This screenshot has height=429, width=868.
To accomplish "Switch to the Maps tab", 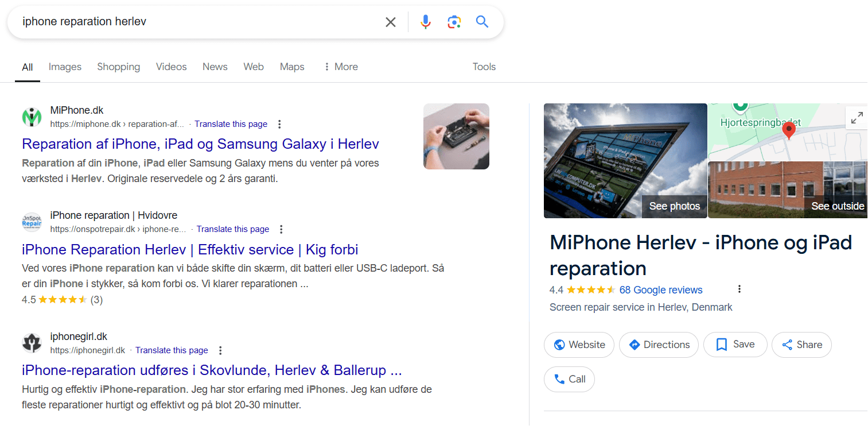I will click(292, 67).
